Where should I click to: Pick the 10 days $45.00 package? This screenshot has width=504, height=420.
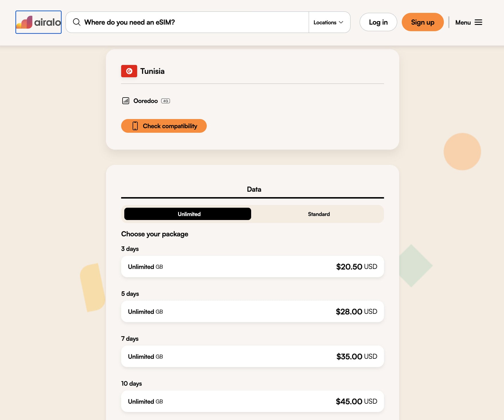click(x=253, y=401)
